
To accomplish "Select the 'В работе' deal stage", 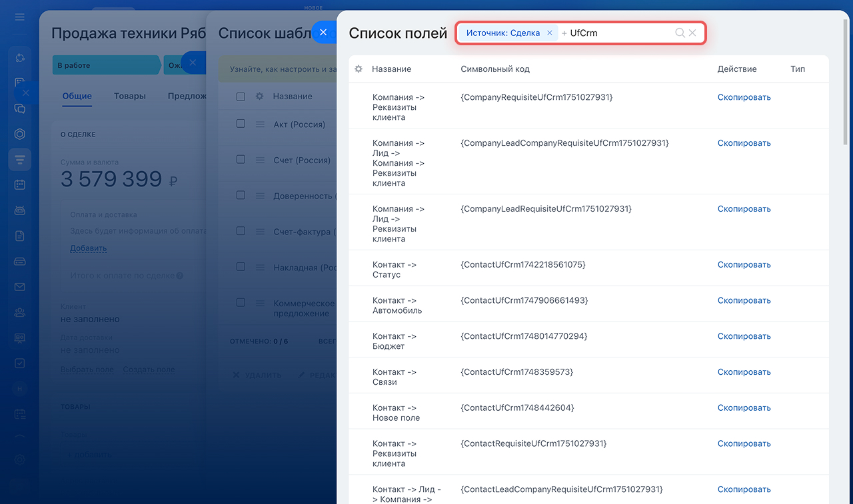I will pos(107,65).
